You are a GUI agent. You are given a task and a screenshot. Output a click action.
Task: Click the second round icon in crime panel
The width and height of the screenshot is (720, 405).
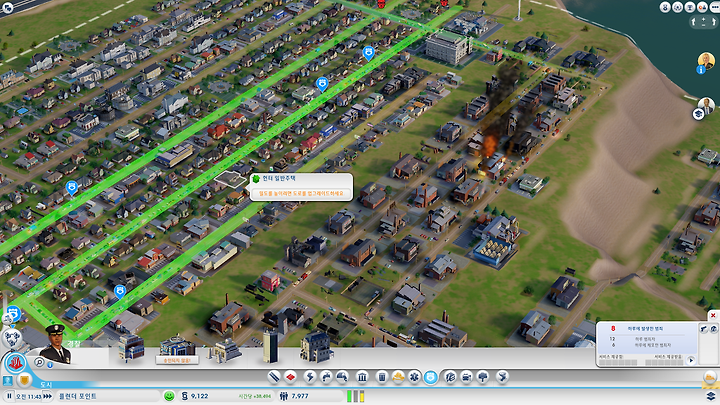click(714, 329)
